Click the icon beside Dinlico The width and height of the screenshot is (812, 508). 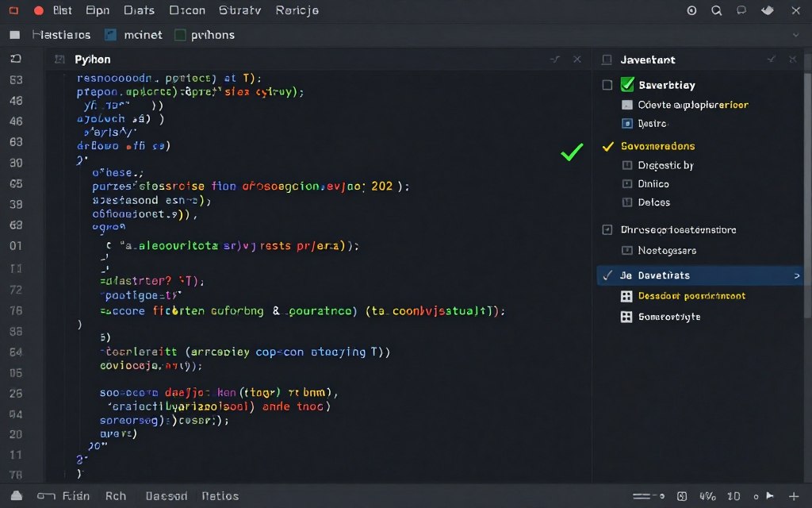(627, 184)
